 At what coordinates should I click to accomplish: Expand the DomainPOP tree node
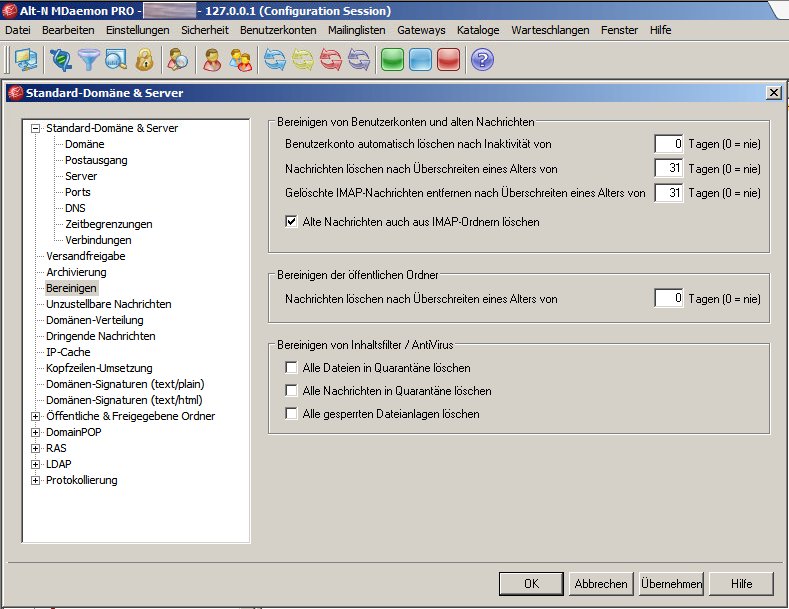(x=36, y=432)
